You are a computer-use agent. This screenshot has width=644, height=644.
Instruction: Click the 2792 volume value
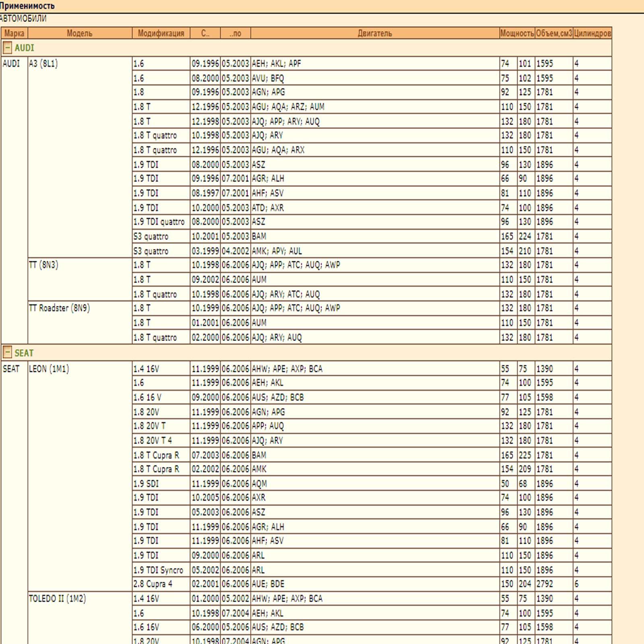click(554, 584)
